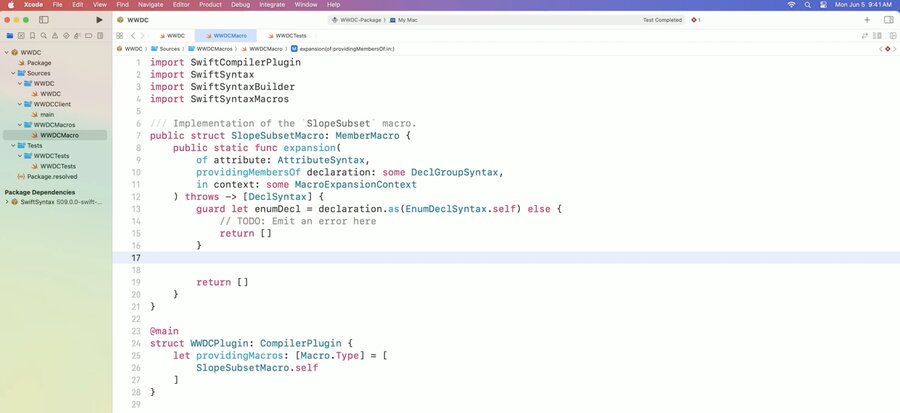The width and height of the screenshot is (900, 413).
Task: Add an editor on the right
Action: tap(893, 36)
